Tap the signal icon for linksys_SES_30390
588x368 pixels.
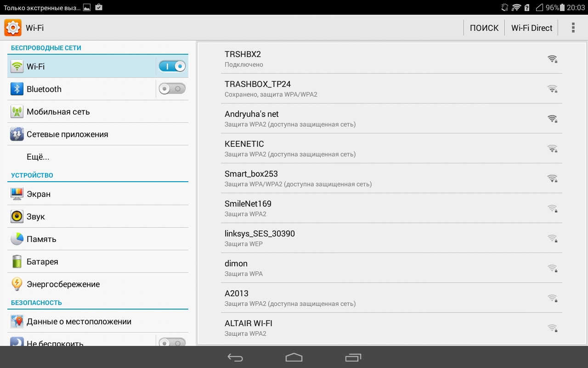[552, 238]
